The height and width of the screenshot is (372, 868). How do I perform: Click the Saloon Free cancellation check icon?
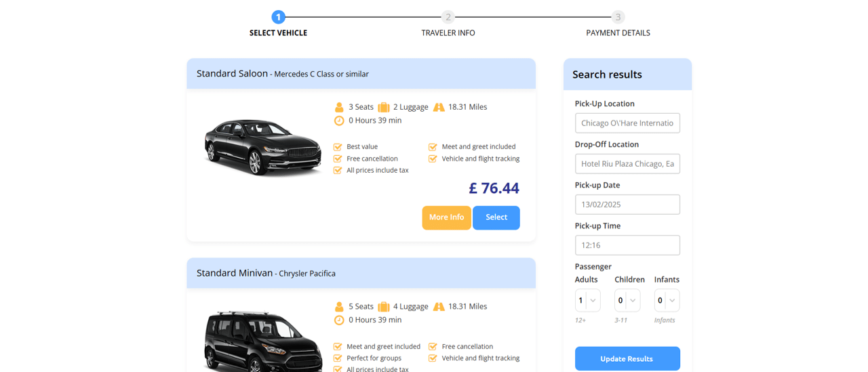click(338, 159)
